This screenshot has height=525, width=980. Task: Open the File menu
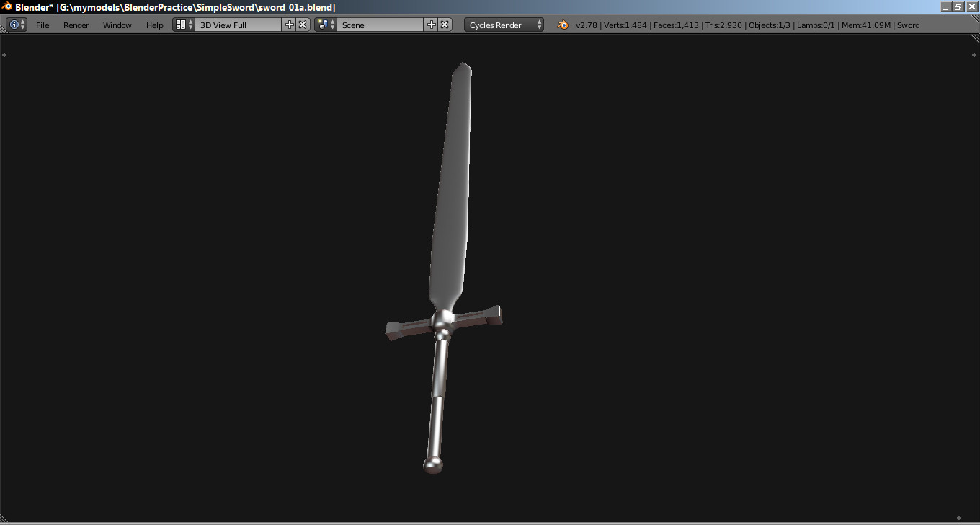click(42, 24)
